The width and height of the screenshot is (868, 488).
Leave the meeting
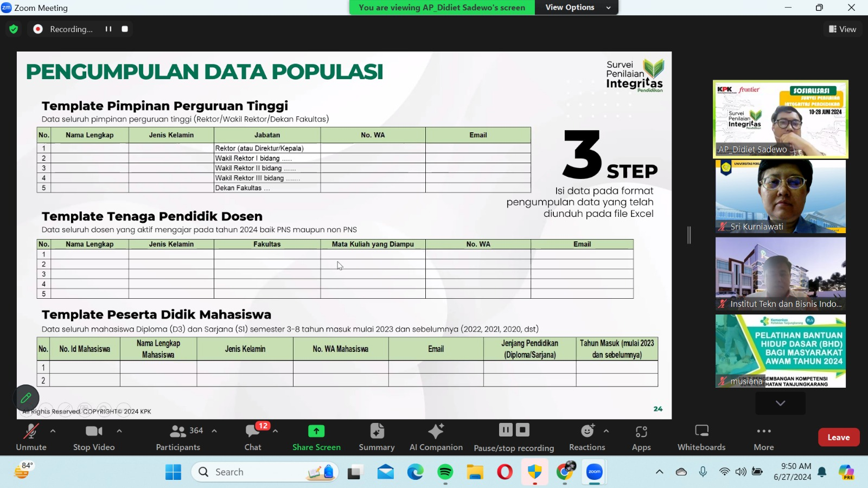point(839,437)
